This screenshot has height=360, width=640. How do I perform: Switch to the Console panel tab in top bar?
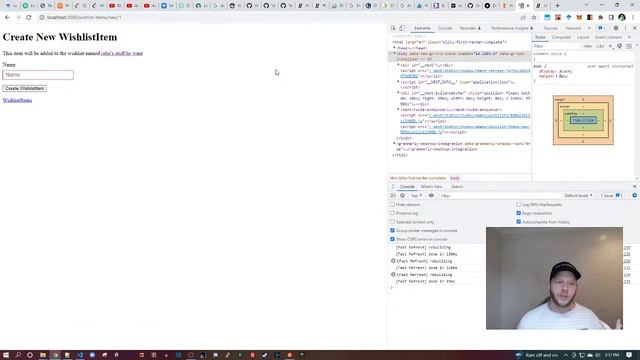click(445, 28)
